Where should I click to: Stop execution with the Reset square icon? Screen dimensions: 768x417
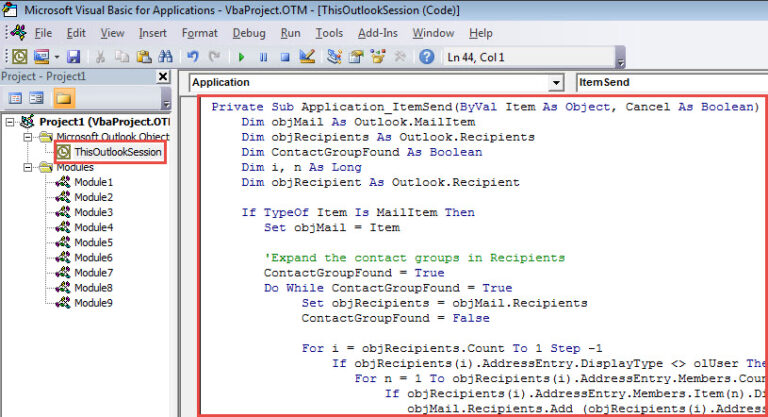(285, 57)
